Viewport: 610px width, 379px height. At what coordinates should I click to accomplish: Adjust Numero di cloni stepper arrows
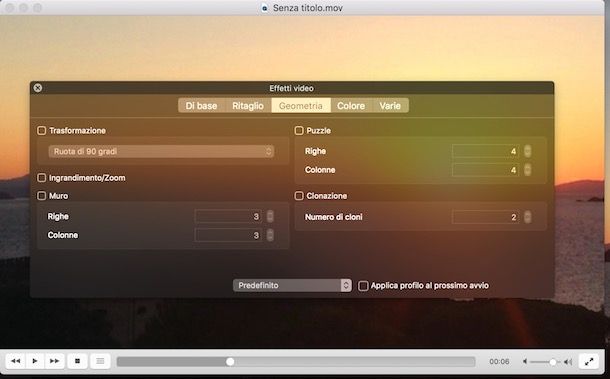(528, 217)
